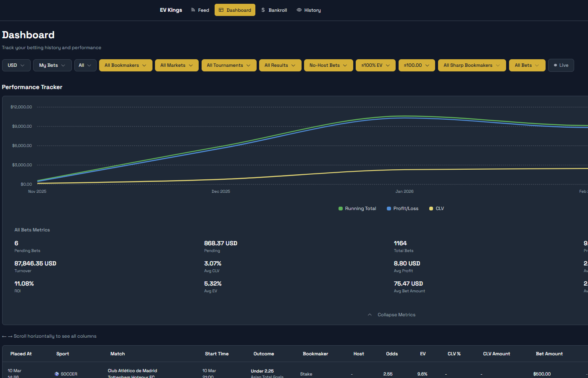Open the USD currency dropdown
This screenshot has width=588, height=378.
(16, 66)
